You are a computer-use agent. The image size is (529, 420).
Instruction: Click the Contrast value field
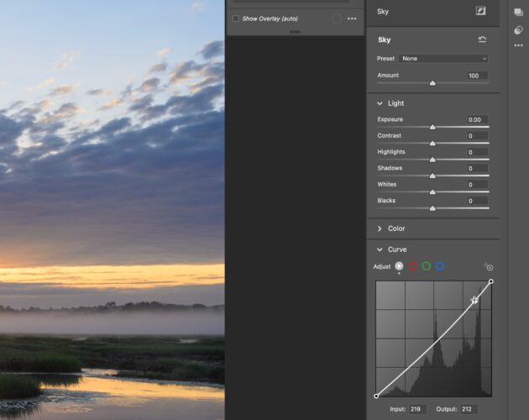tap(476, 136)
